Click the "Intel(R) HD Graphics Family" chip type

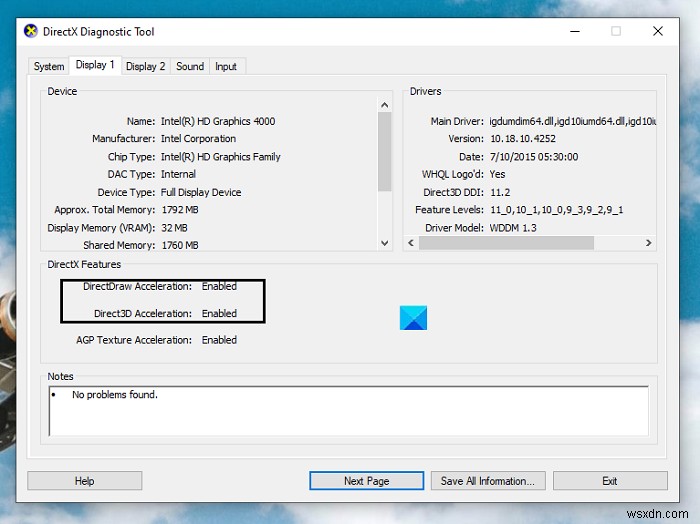221,157
